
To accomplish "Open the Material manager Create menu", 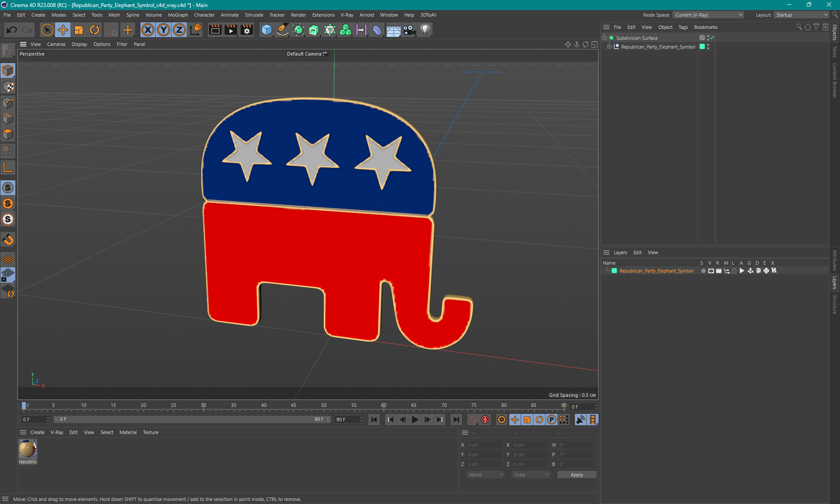I will tap(37, 432).
